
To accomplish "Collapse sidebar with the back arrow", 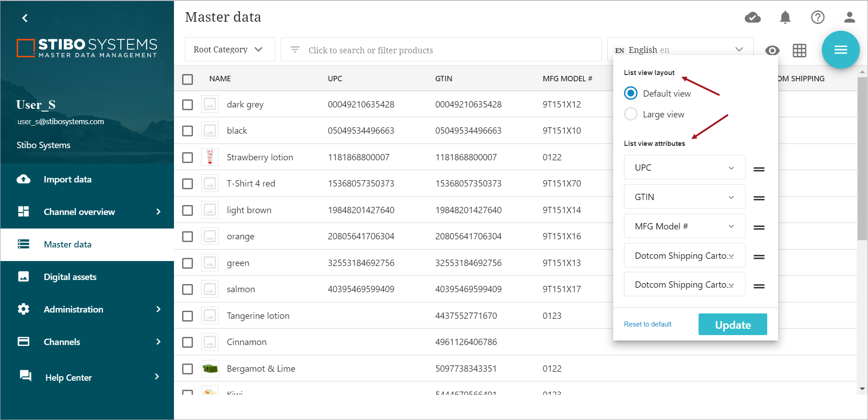I will click(x=25, y=18).
